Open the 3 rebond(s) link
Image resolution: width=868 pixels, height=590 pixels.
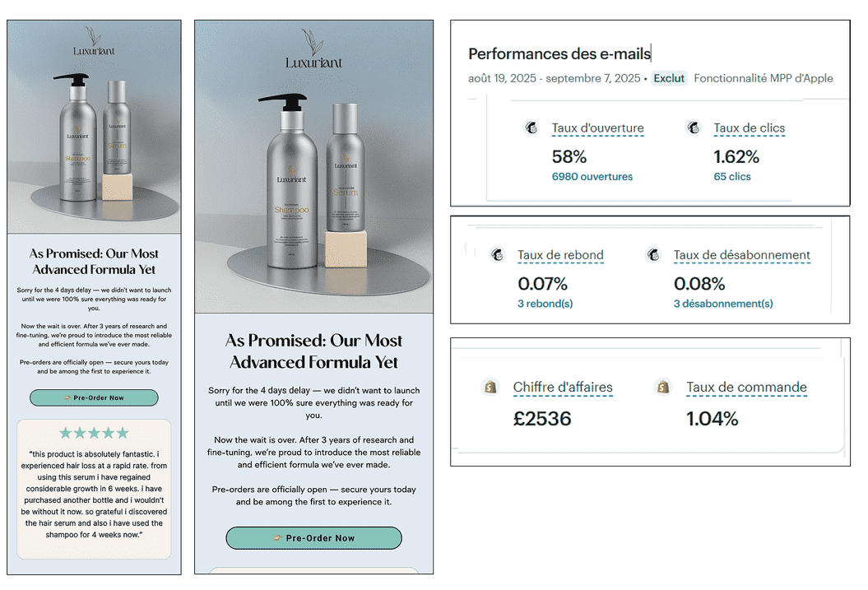(x=545, y=304)
